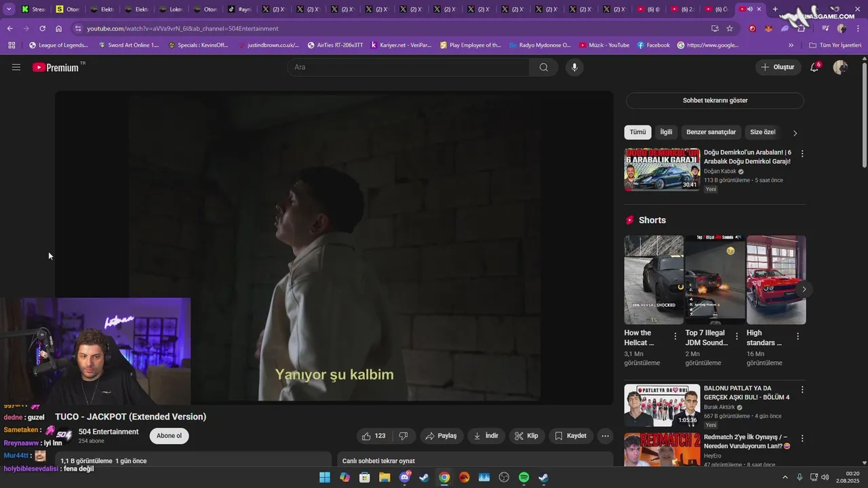Reload the page in Chrome

pos(42,28)
